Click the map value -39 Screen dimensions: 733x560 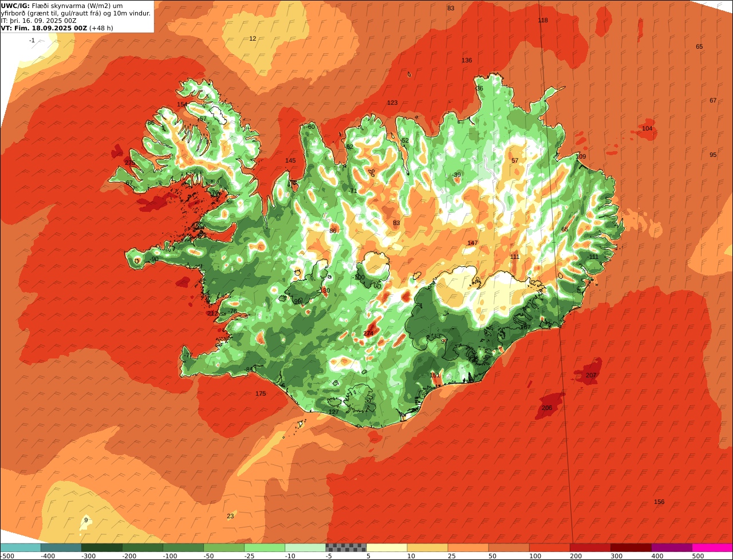456,175
